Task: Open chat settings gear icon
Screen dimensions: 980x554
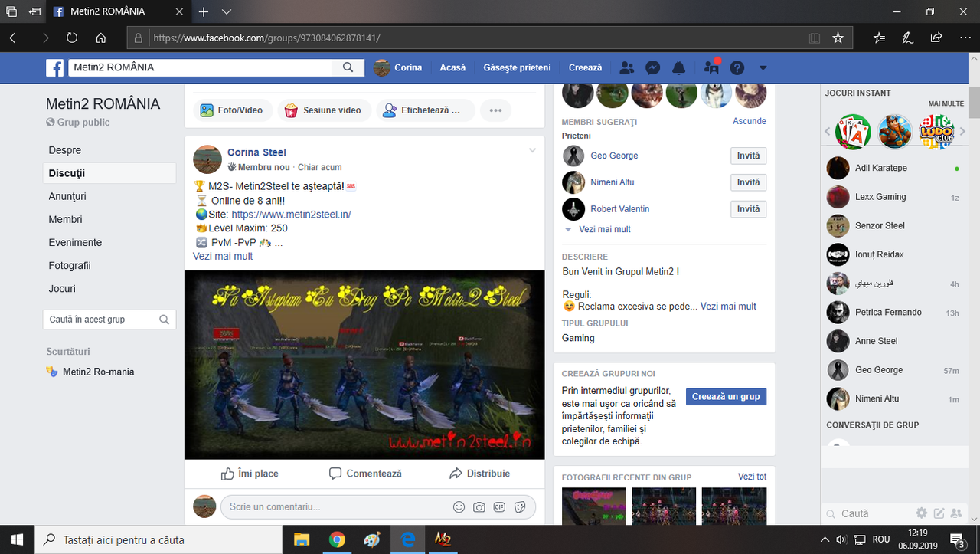Action: (x=922, y=513)
